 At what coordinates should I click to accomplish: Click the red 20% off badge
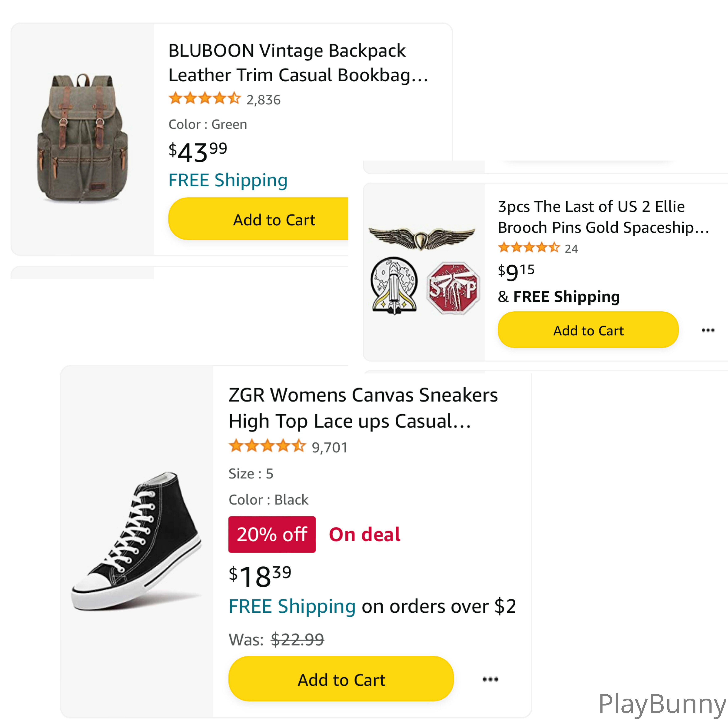(272, 534)
